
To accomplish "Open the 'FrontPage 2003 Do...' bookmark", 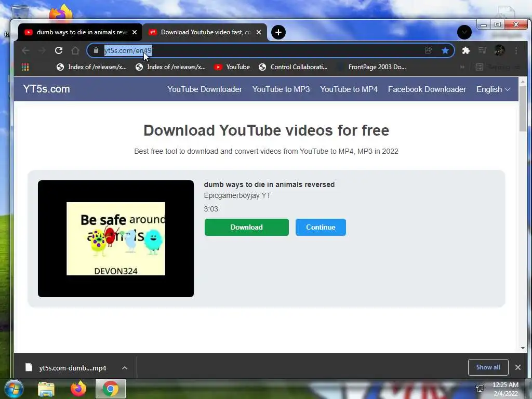I will coord(371,67).
